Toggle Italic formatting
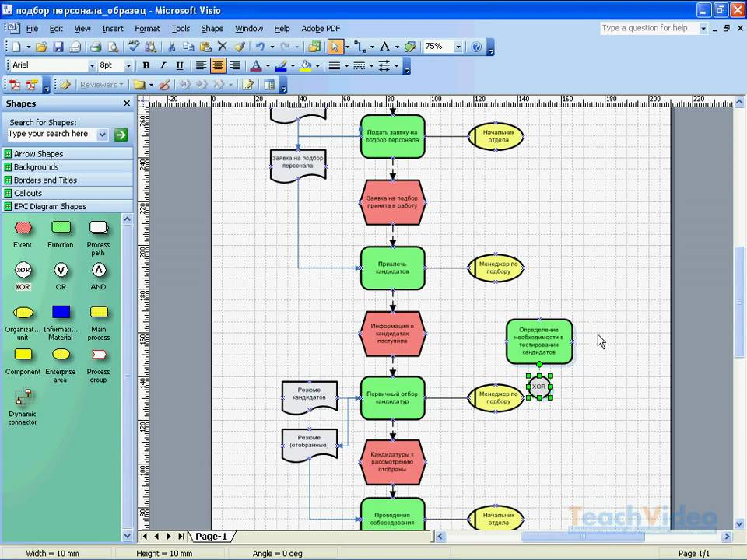The width and height of the screenshot is (747, 560). click(x=163, y=65)
